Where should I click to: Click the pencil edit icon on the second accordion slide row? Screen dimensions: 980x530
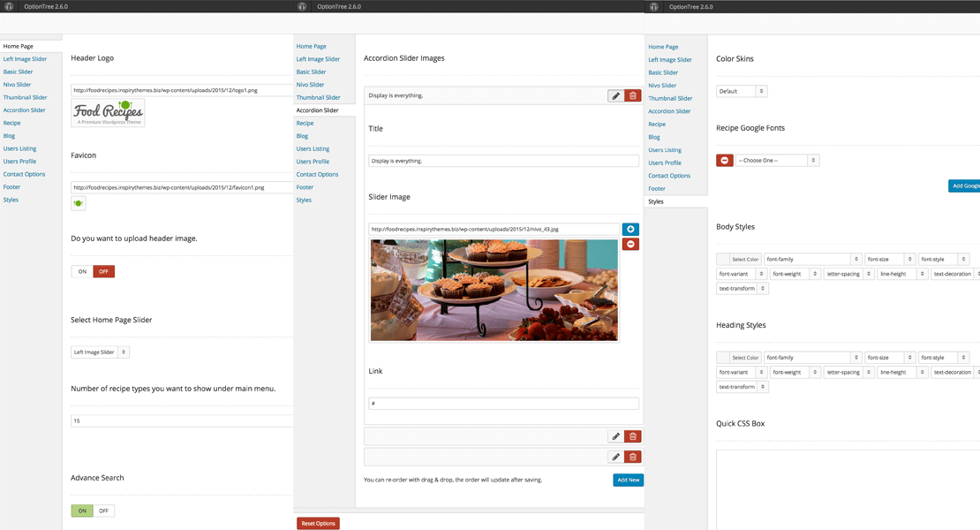(x=615, y=436)
